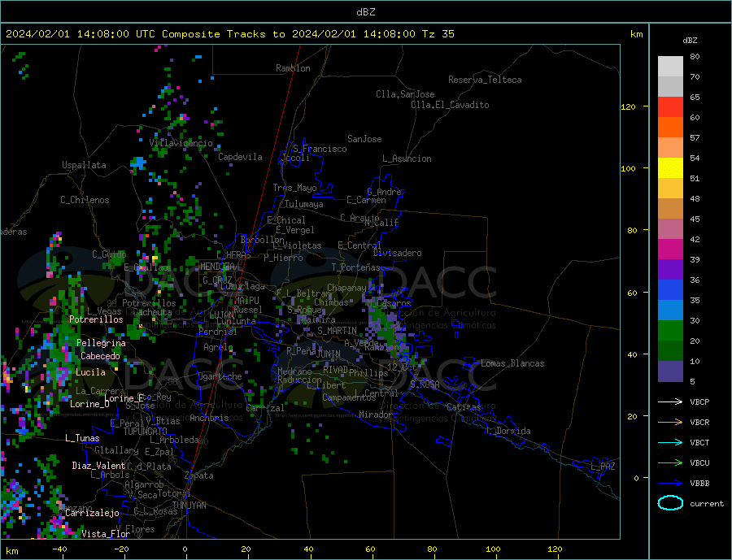Click the 'E_Carmen' label
Image resolution: width=732 pixels, height=560 pixels.
click(366, 200)
